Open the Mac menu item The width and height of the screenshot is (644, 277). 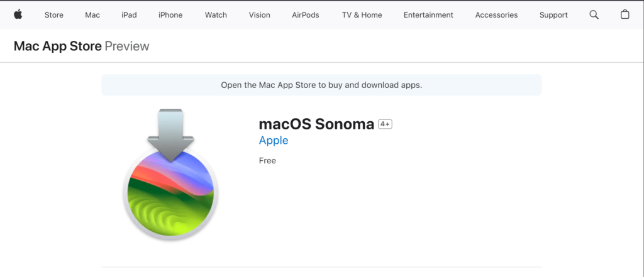(x=92, y=15)
